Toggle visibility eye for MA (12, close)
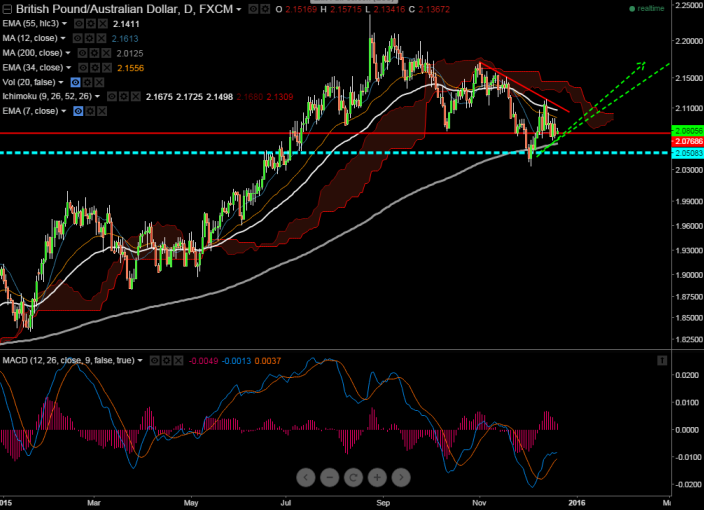Image resolution: width=704 pixels, height=510 pixels. [x=77, y=38]
